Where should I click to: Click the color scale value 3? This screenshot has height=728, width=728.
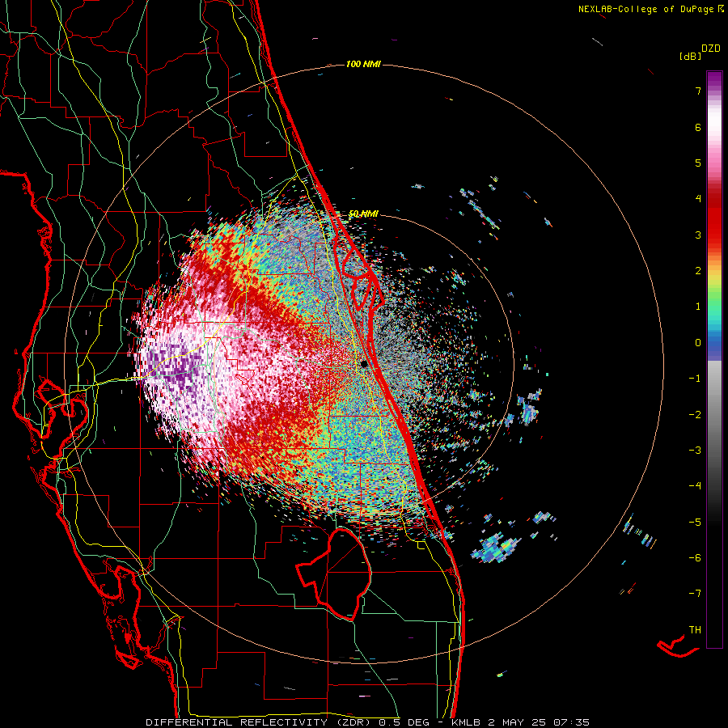pos(698,235)
